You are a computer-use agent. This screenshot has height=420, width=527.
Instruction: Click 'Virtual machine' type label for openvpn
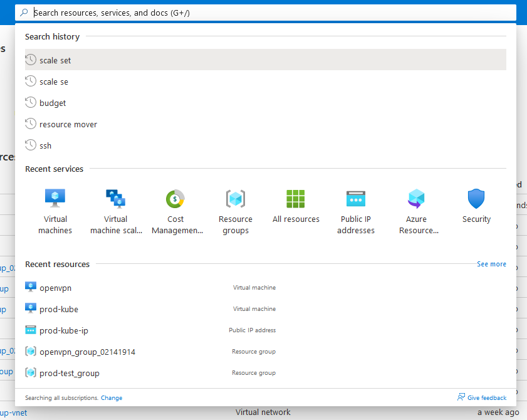tap(254, 288)
